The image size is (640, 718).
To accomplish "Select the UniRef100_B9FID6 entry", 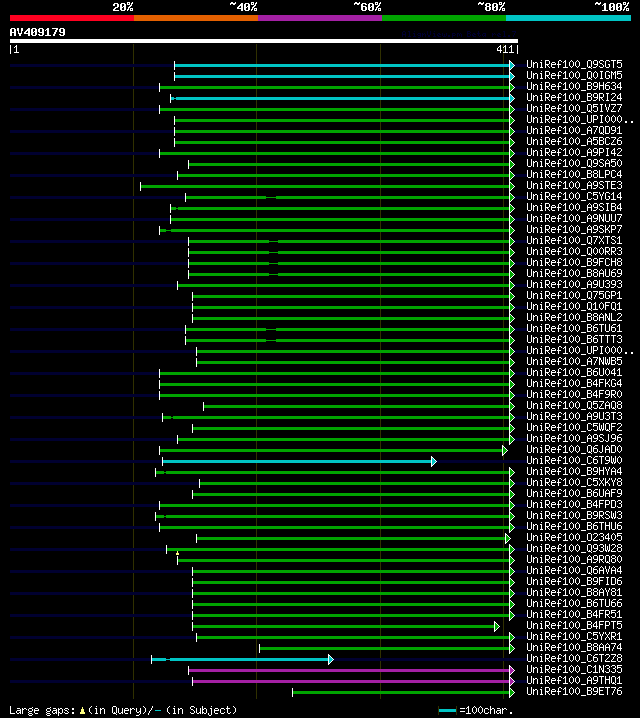I will click(x=574, y=581).
